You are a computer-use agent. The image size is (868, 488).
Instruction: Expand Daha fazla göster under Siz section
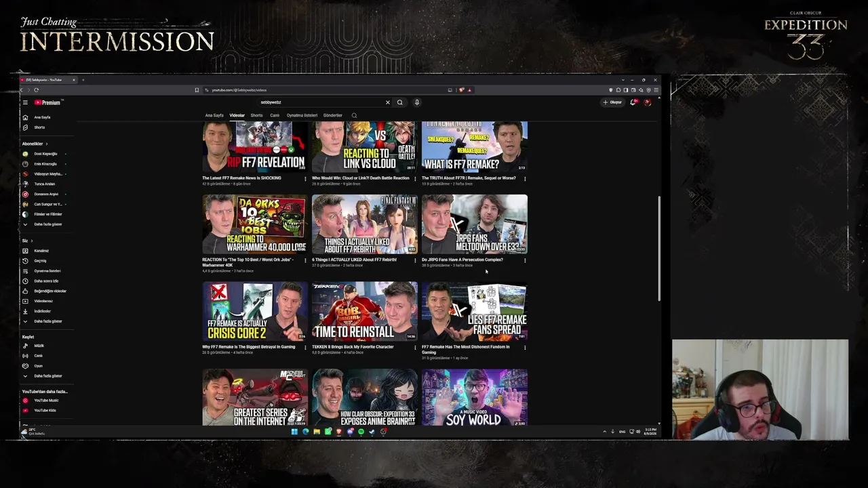pyautogui.click(x=47, y=321)
